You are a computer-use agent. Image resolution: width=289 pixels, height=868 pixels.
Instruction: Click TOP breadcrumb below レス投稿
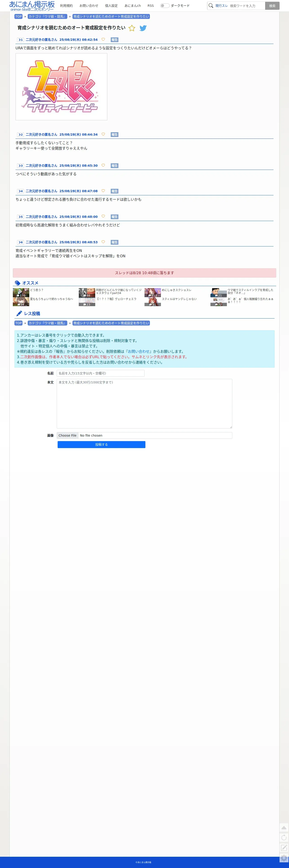pos(18,323)
